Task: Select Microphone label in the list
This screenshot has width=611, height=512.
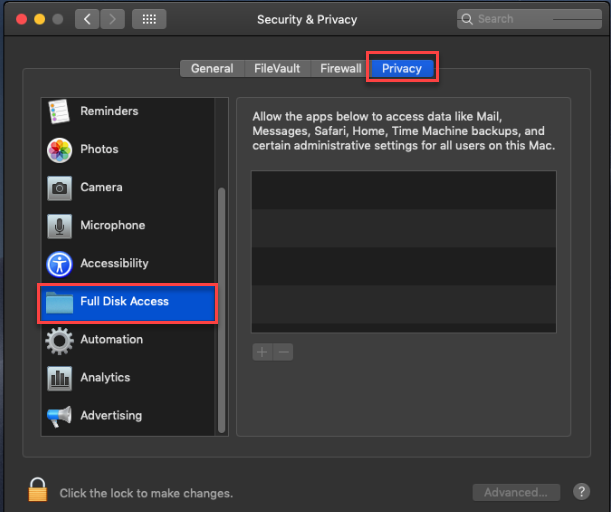Action: [113, 225]
